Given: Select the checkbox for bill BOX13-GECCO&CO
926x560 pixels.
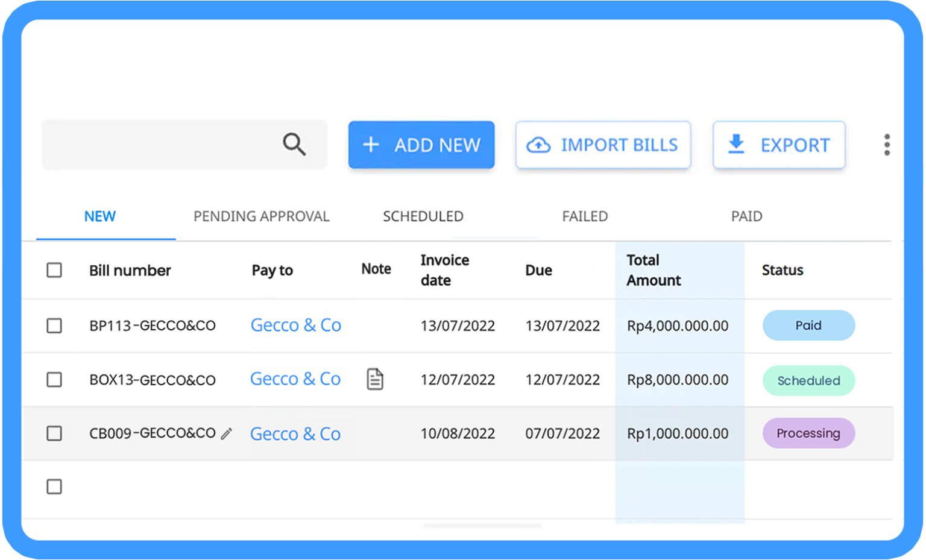Looking at the screenshot, I should (x=54, y=380).
